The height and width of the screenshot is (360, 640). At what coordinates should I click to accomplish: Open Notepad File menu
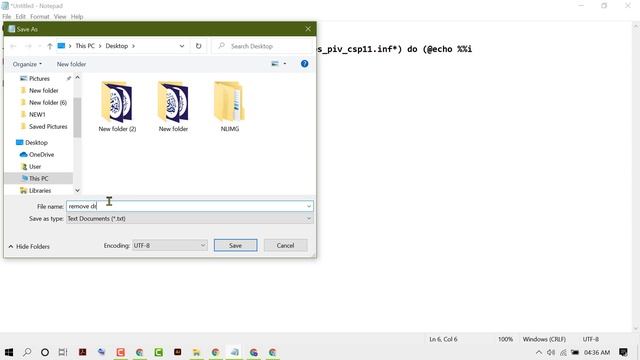tap(7, 17)
